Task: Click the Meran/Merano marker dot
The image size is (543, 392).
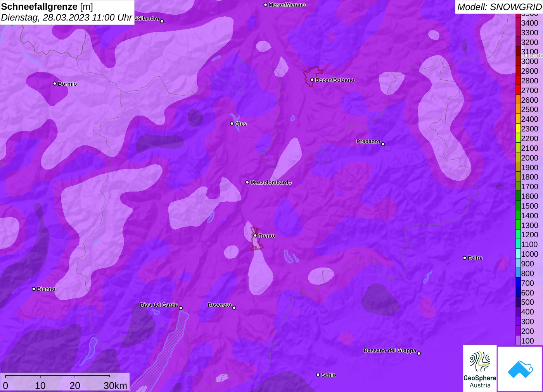Action: 266,5
